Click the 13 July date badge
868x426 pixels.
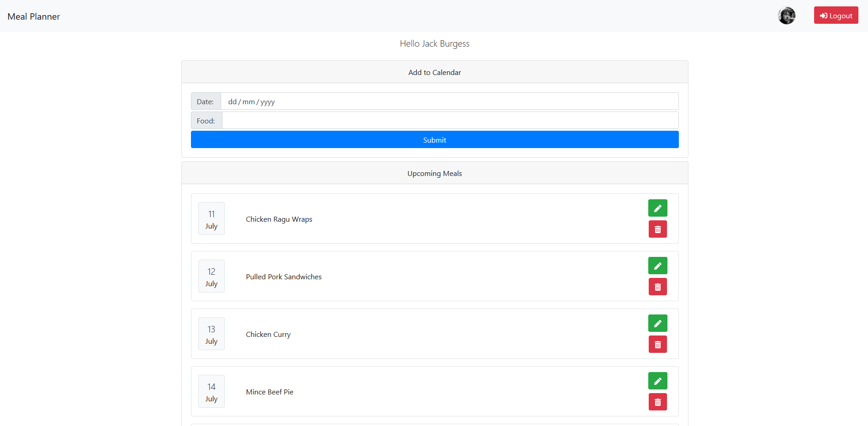[211, 334]
